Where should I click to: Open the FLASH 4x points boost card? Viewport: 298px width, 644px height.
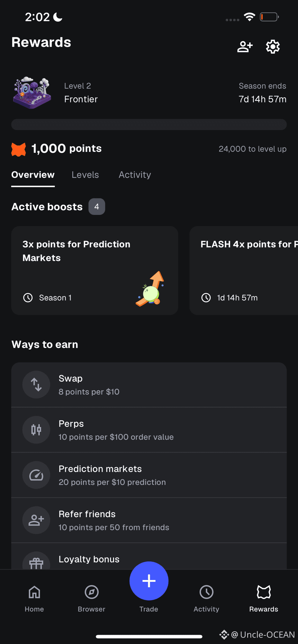(x=244, y=271)
